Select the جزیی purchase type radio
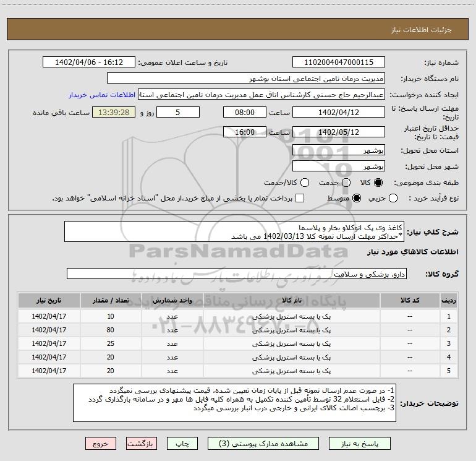Image resolution: width=476 pixels, height=461 pixels. [393, 199]
